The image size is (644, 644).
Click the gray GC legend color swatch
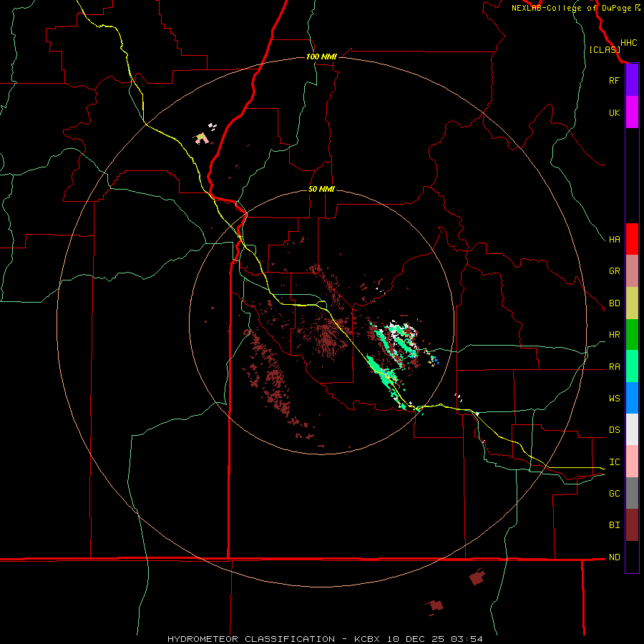pyautogui.click(x=632, y=493)
